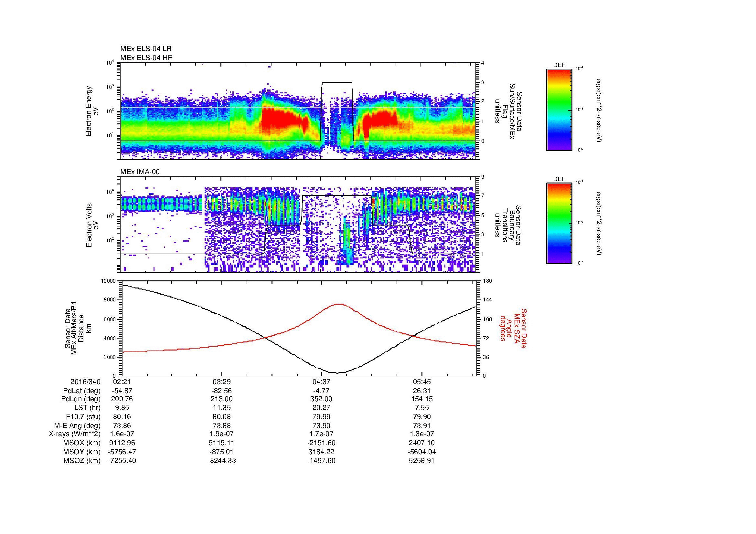Screen dimensions: 756x534
Task: Click the 'MSOZ (km)' row label
Action: (x=82, y=461)
